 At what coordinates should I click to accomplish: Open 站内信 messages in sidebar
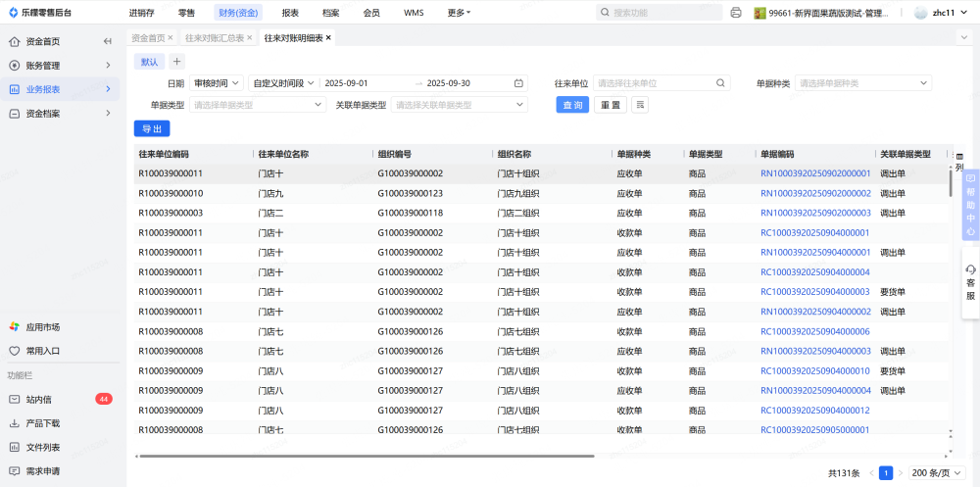(39, 399)
